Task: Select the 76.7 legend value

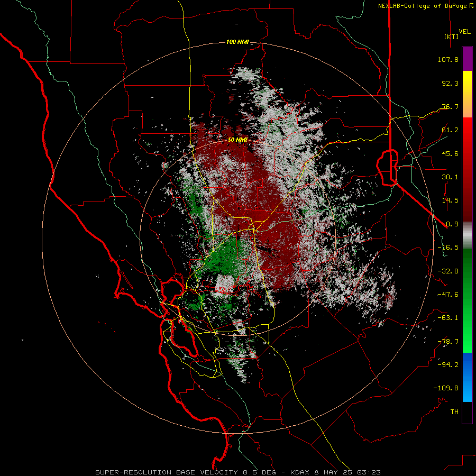Action: (450, 106)
